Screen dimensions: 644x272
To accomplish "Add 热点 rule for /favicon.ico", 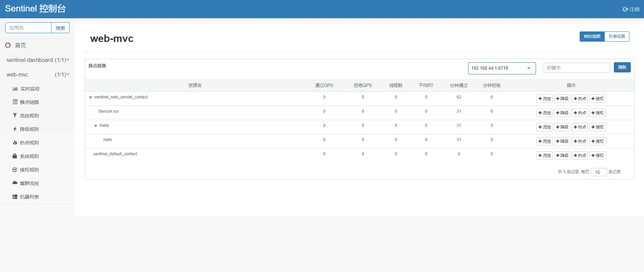I will point(580,113).
